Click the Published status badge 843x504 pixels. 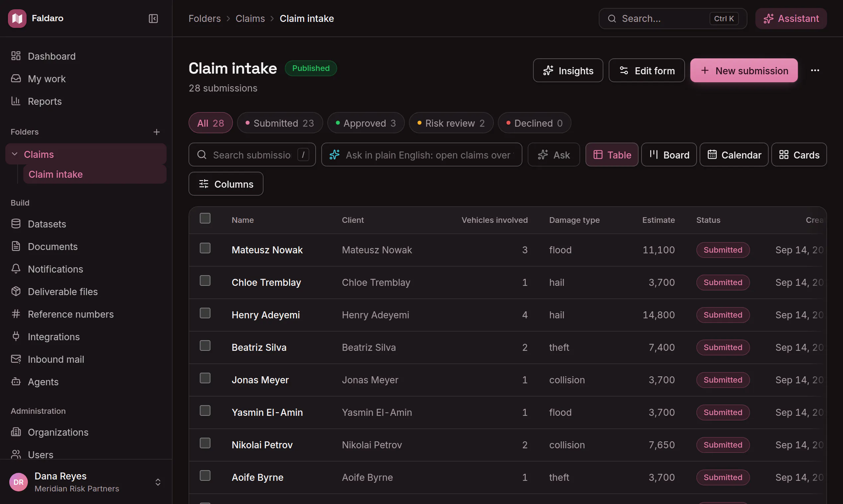(x=311, y=68)
